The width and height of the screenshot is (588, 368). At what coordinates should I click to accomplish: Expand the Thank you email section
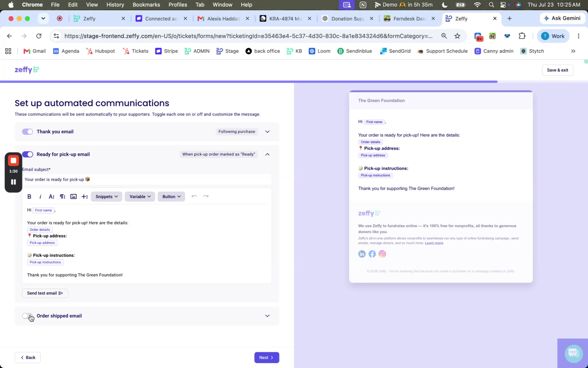[x=267, y=132]
